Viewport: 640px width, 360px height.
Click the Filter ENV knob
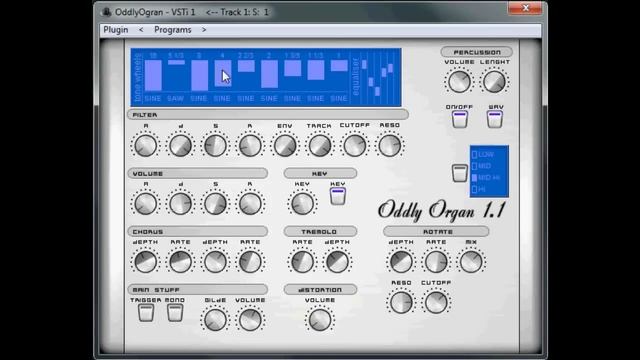click(285, 145)
